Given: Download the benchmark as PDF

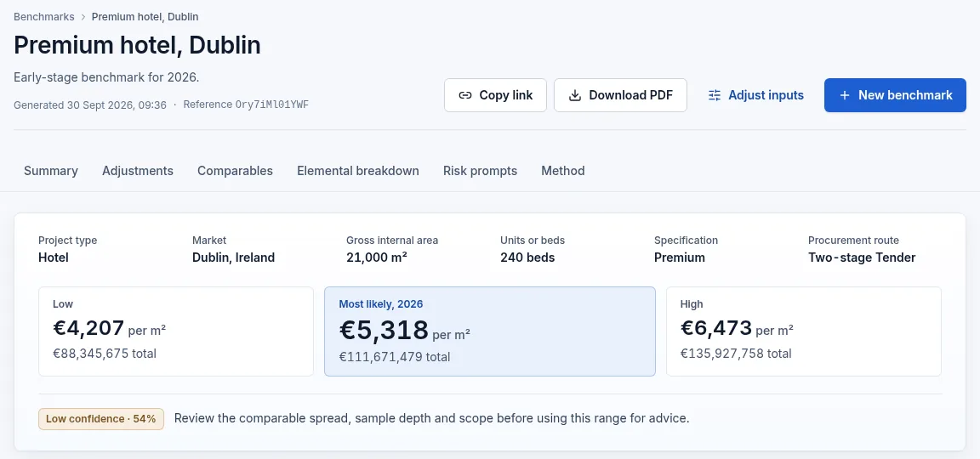Looking at the screenshot, I should pyautogui.click(x=621, y=95).
